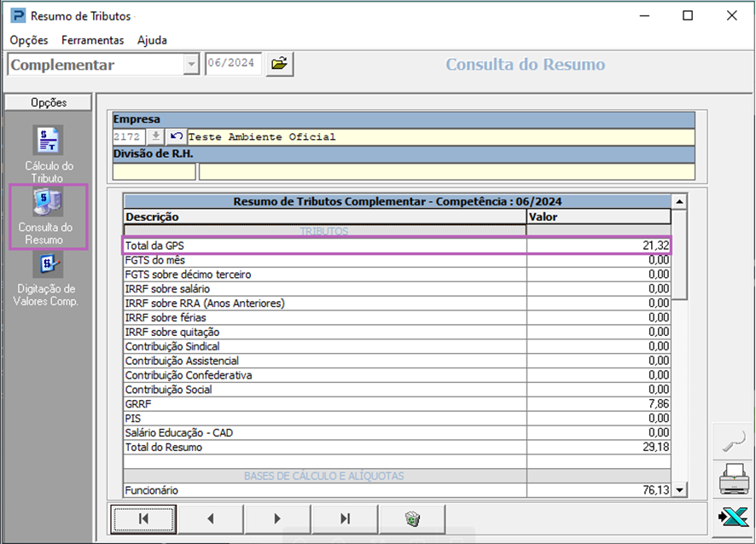756x544 pixels.
Task: Go to the first record
Action: pyautogui.click(x=143, y=518)
